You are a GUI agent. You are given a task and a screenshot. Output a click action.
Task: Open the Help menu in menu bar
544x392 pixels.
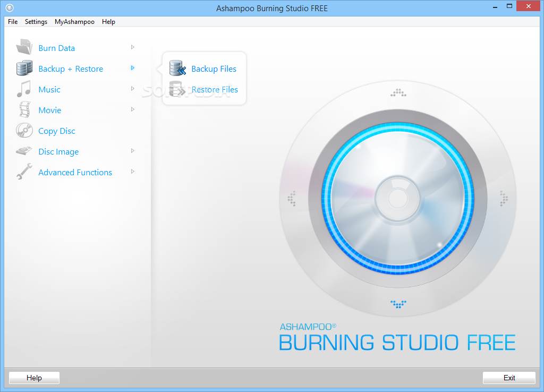click(108, 21)
